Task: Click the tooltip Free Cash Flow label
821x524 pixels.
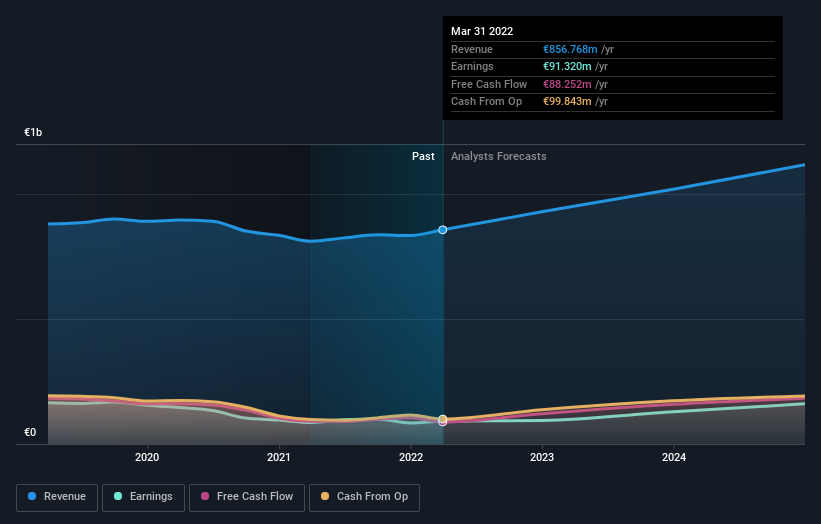Action: (x=489, y=84)
